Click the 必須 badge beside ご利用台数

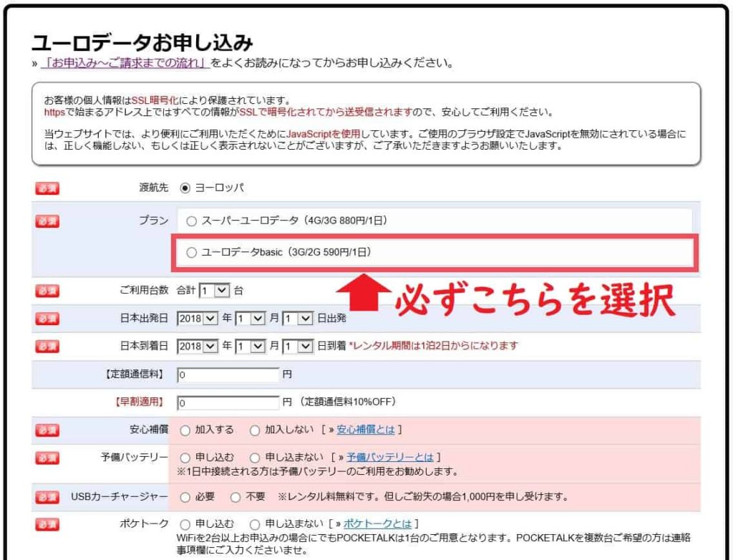(47, 291)
